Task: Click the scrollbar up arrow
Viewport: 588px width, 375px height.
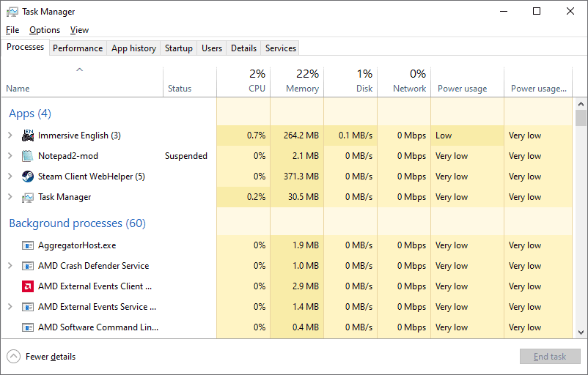Action: point(581,104)
